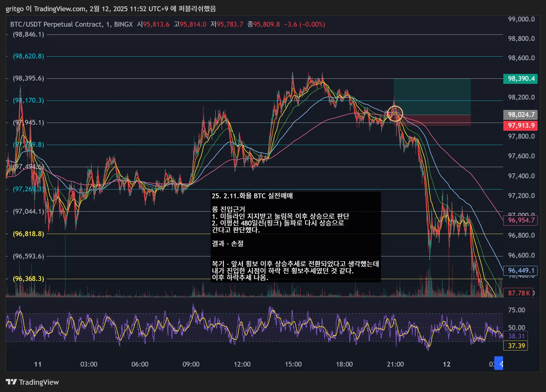Click the 96,800.0 price axis tick
The image size is (546, 392).
521,235
